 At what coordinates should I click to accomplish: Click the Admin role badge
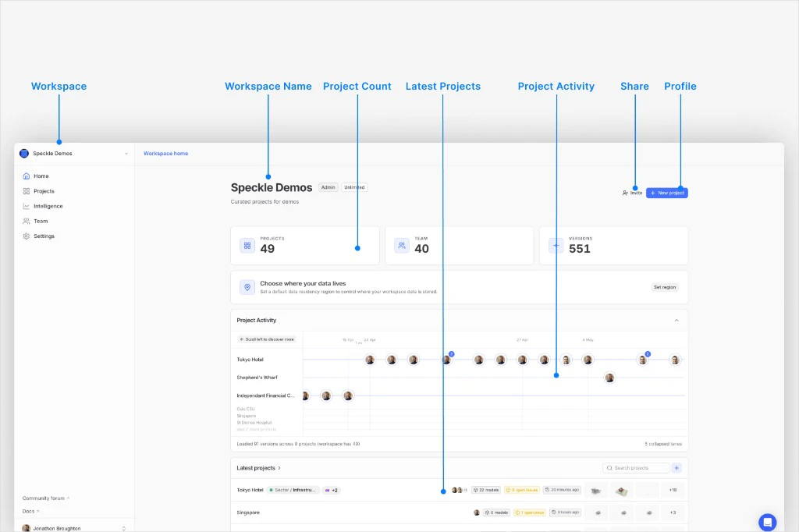tap(328, 187)
